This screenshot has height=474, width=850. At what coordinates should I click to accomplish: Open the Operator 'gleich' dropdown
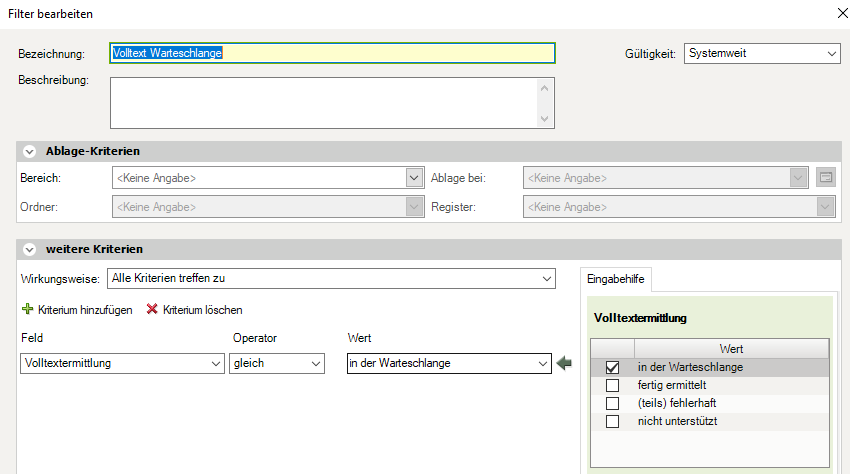pos(316,363)
